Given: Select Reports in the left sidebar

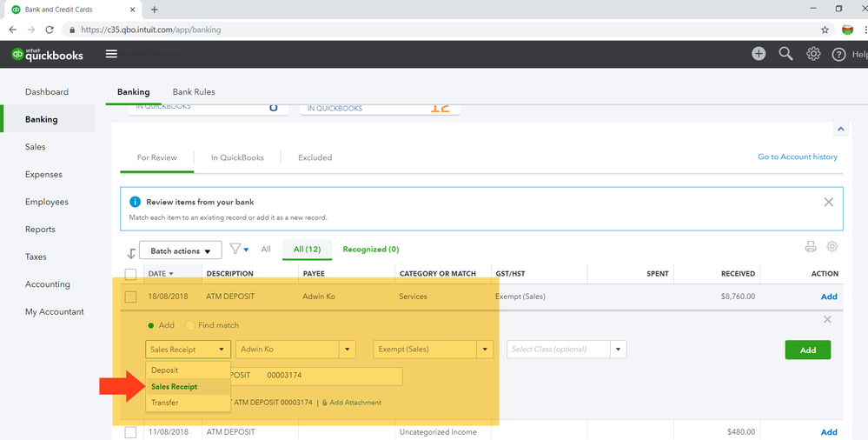Looking at the screenshot, I should pyautogui.click(x=40, y=230).
